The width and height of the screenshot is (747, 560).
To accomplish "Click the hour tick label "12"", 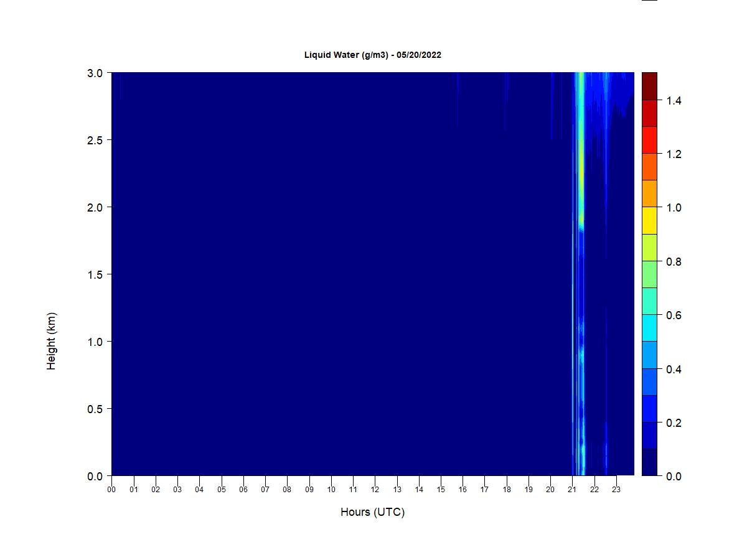I will click(375, 490).
